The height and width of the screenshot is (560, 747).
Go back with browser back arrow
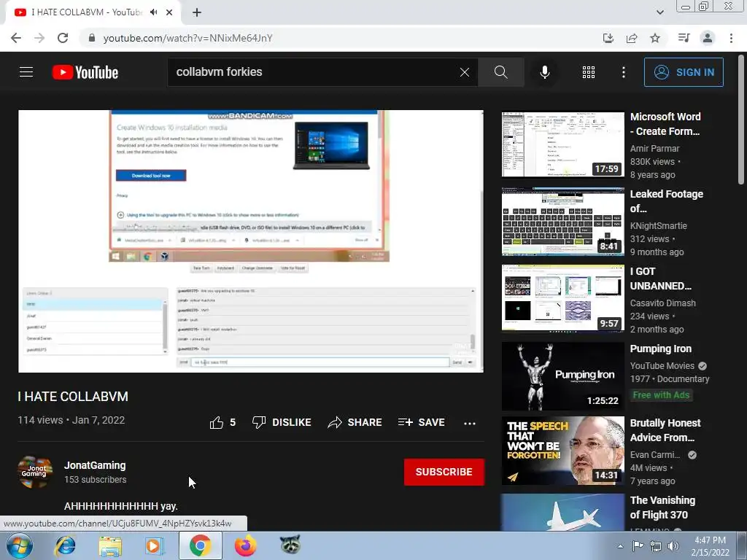16,38
